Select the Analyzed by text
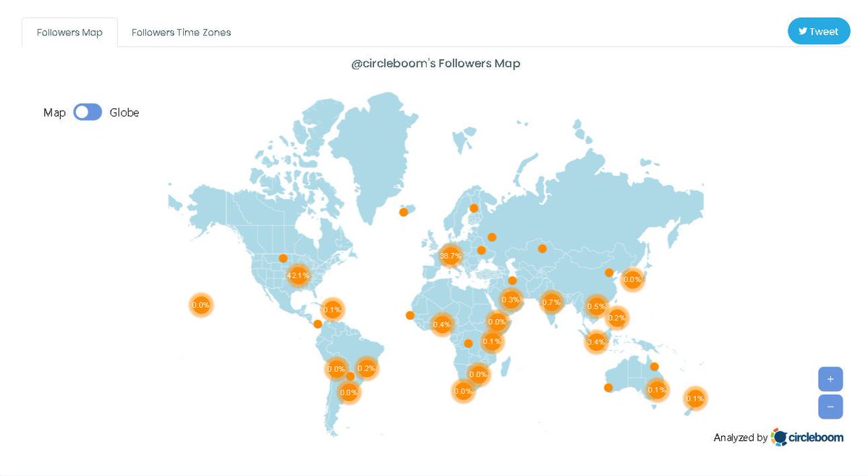The image size is (868, 476). tap(741, 438)
